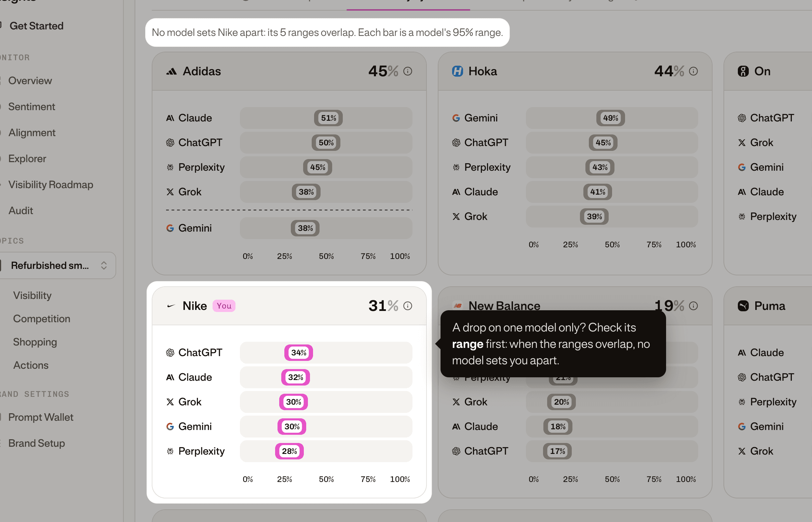The width and height of the screenshot is (812, 522).
Task: Click the Nike swoosh logo icon
Action: (x=171, y=306)
